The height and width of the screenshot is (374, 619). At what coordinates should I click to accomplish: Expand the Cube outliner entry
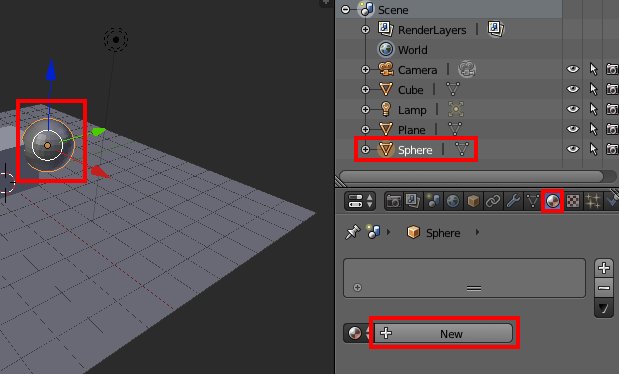pyautogui.click(x=366, y=90)
